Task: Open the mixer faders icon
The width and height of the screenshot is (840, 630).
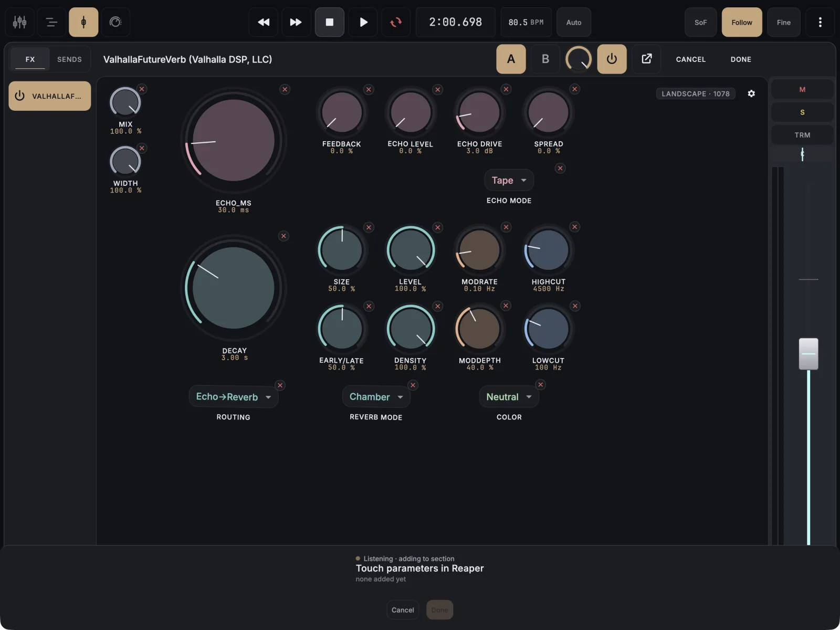Action: pyautogui.click(x=20, y=22)
